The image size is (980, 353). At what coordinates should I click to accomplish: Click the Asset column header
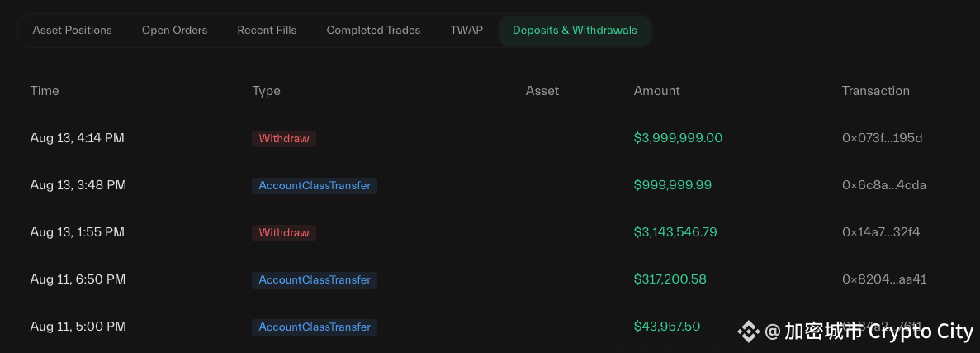click(542, 91)
